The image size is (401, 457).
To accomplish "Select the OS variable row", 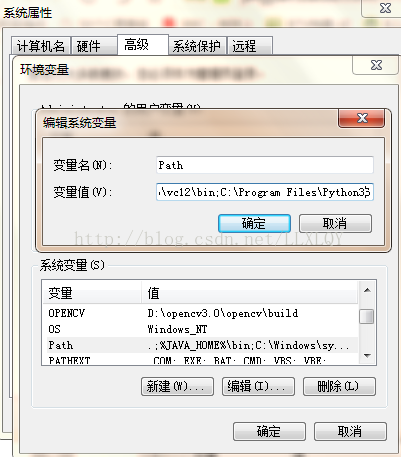I will tap(201, 329).
